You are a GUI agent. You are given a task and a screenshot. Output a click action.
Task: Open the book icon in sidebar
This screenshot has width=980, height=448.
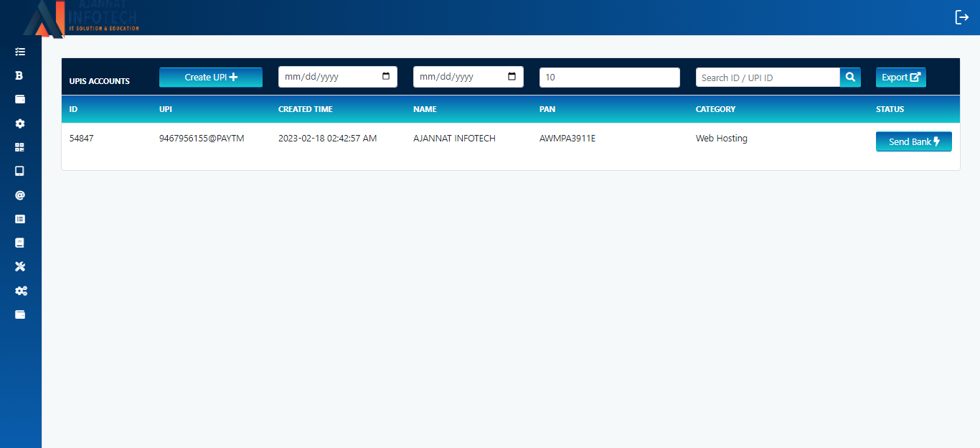[20, 243]
